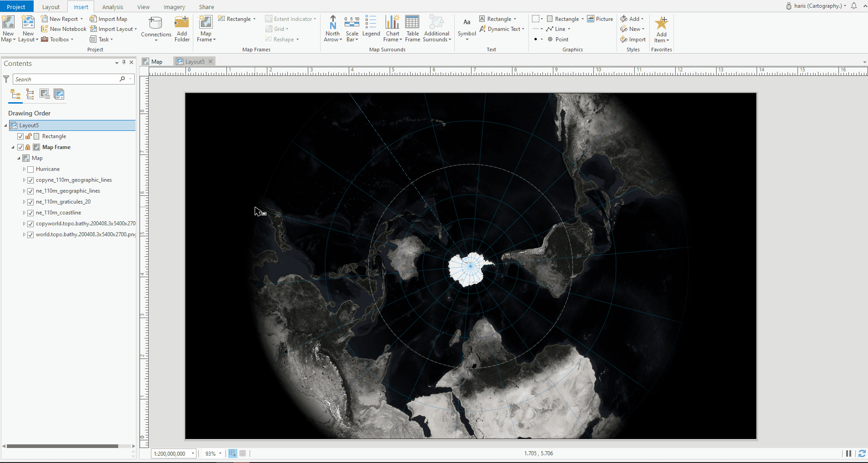The image size is (868, 463).
Task: Open the scale 1:200,000,000 dropdown
Action: (193, 453)
